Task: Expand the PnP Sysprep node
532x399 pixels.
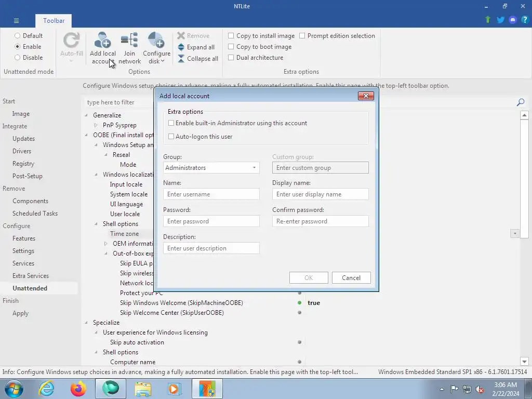Action: pos(96,125)
